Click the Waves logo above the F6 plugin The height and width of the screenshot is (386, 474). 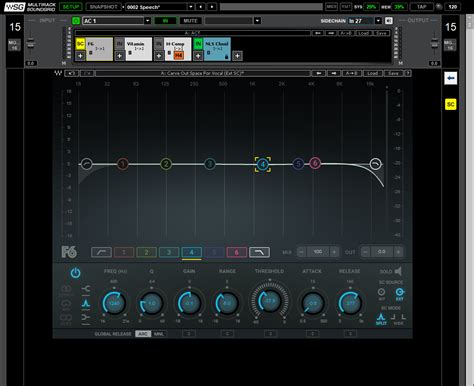point(58,73)
